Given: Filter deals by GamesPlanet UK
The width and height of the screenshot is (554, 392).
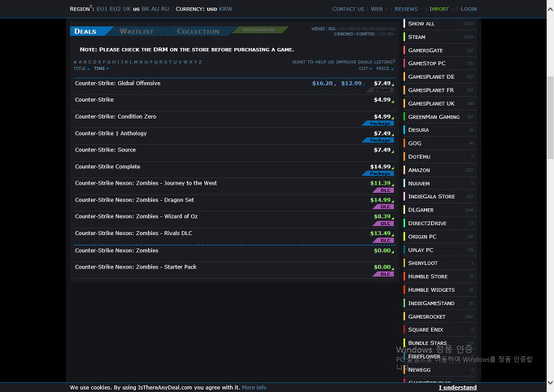Looking at the screenshot, I should 440,103.
